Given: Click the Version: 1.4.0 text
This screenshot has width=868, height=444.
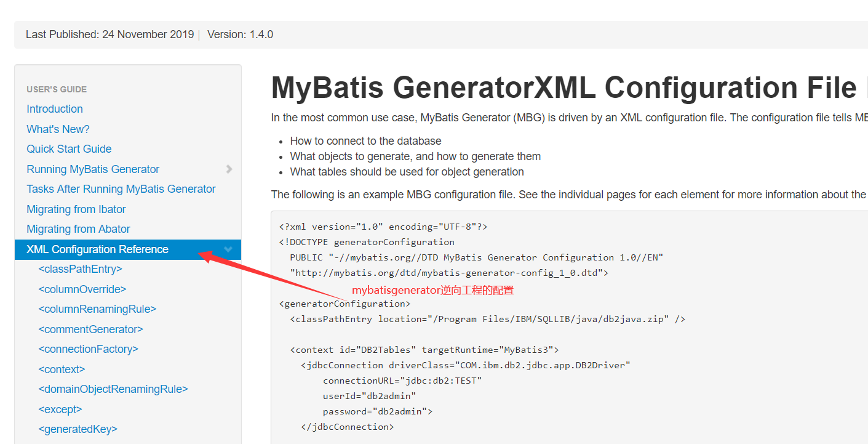Looking at the screenshot, I should click(240, 34).
